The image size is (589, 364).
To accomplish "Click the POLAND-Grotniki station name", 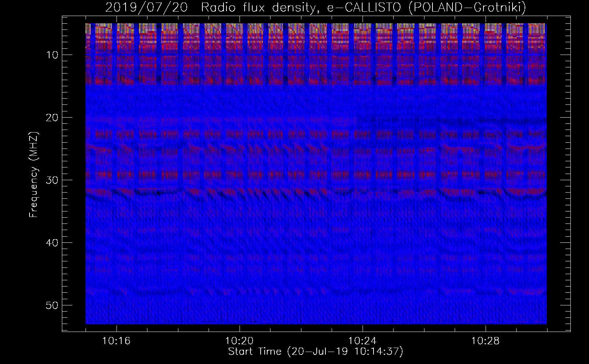I will pos(467,8).
